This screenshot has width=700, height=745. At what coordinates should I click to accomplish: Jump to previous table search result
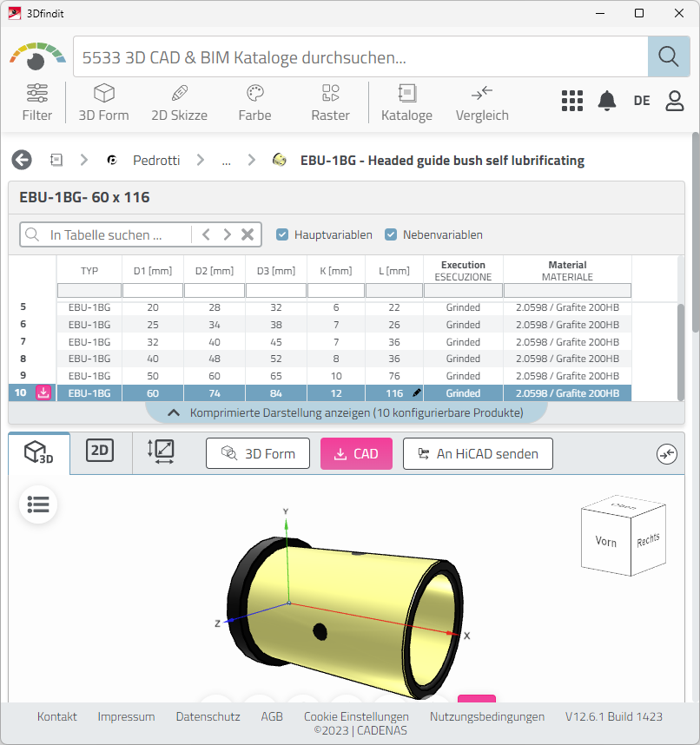pos(206,234)
